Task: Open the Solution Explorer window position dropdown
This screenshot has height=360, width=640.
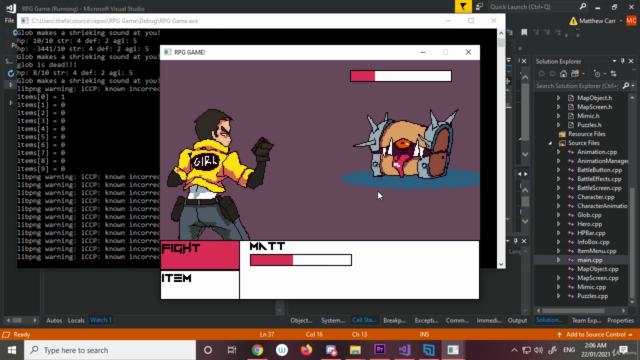Action: [614, 61]
